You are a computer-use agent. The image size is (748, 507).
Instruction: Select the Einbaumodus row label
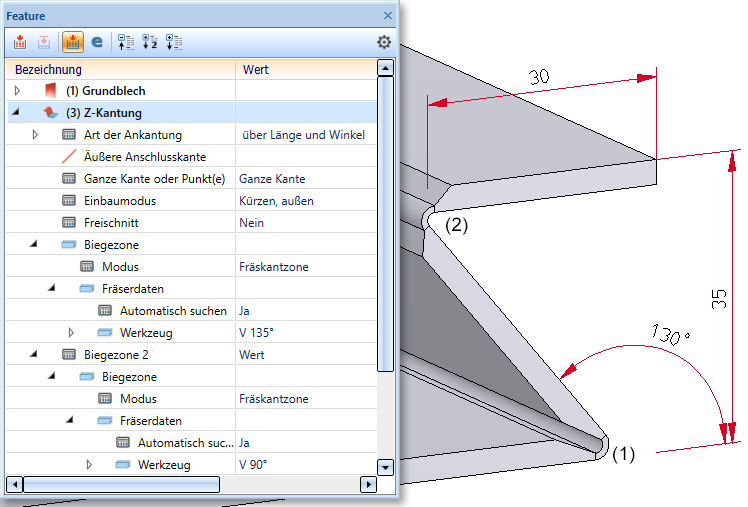click(120, 201)
